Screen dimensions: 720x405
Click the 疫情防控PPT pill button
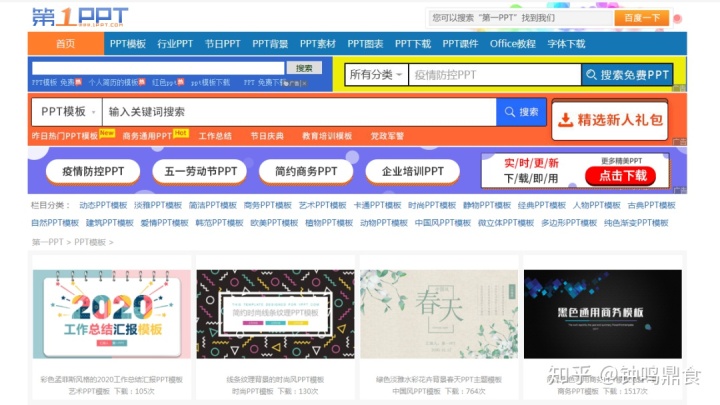tap(93, 171)
